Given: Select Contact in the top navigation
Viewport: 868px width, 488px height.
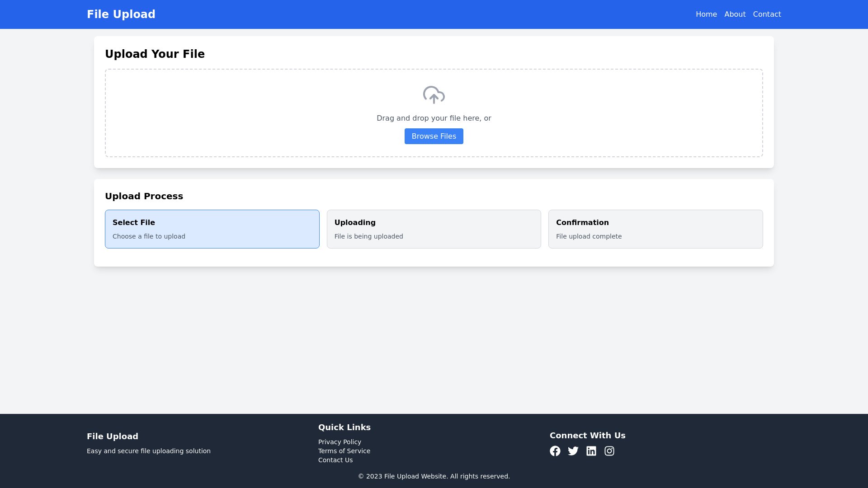Looking at the screenshot, I should 767,14.
